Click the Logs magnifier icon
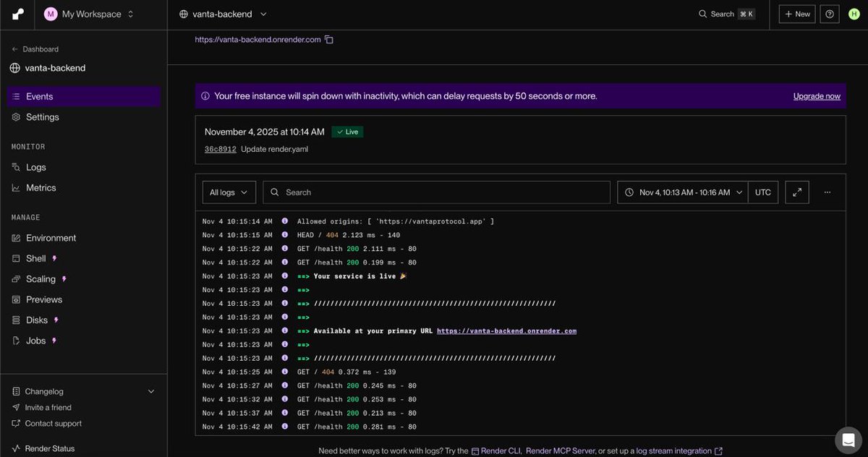This screenshot has height=457, width=868. click(16, 167)
